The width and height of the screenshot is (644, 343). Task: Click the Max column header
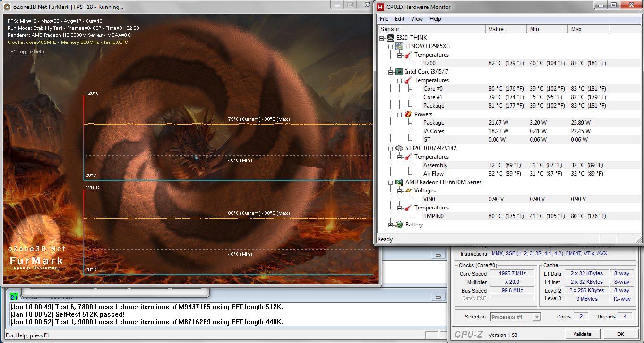(x=588, y=29)
